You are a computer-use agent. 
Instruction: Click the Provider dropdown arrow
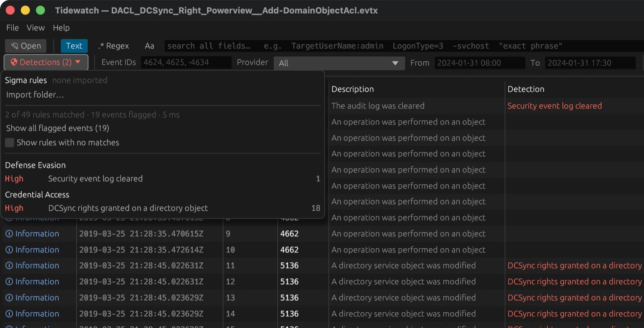coord(395,63)
